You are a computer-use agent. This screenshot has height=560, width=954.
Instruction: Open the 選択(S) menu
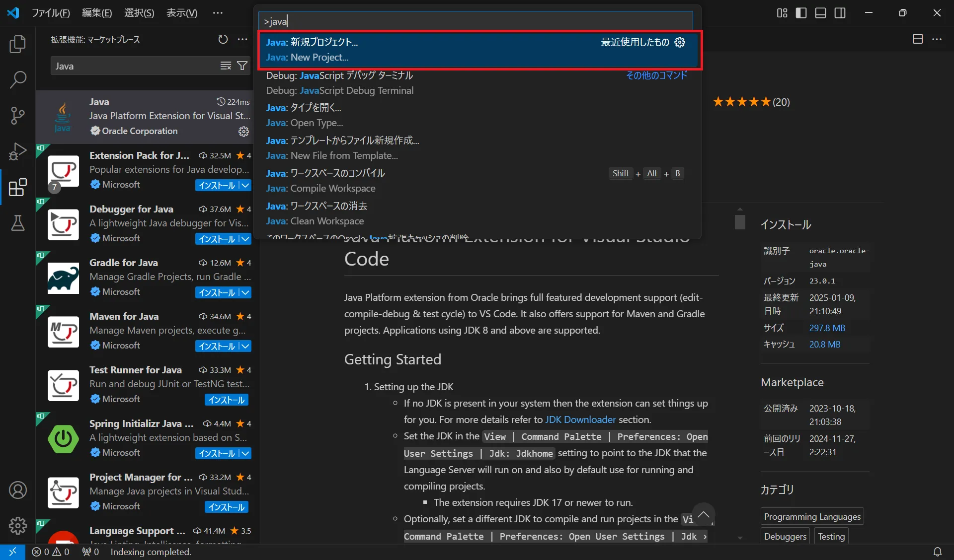[139, 13]
